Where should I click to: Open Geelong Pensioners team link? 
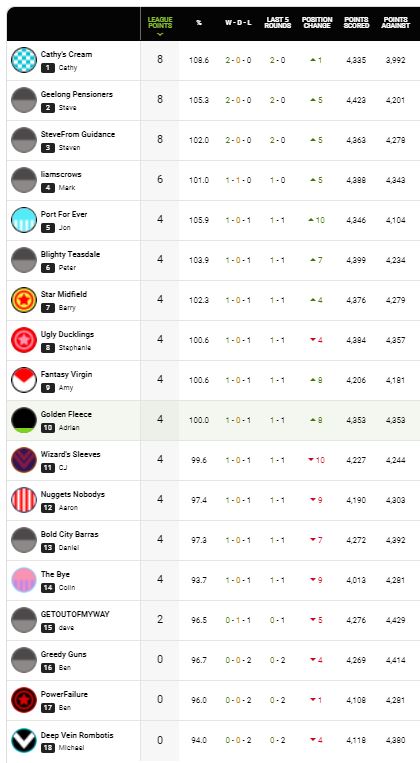(76, 94)
